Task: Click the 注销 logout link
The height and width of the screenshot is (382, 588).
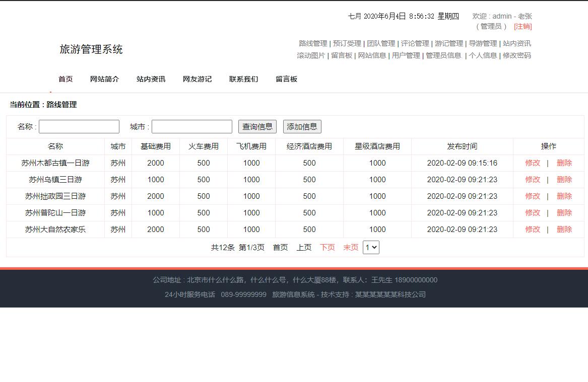Action: pos(522,26)
